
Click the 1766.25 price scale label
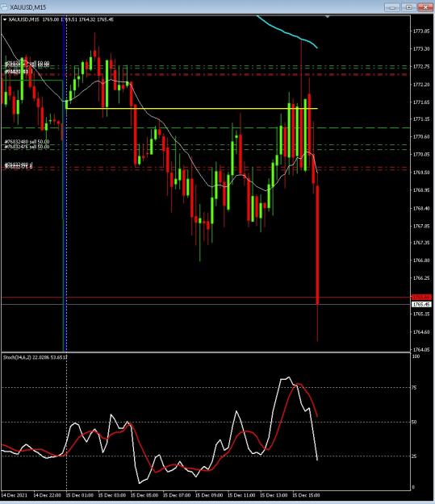[x=421, y=278]
